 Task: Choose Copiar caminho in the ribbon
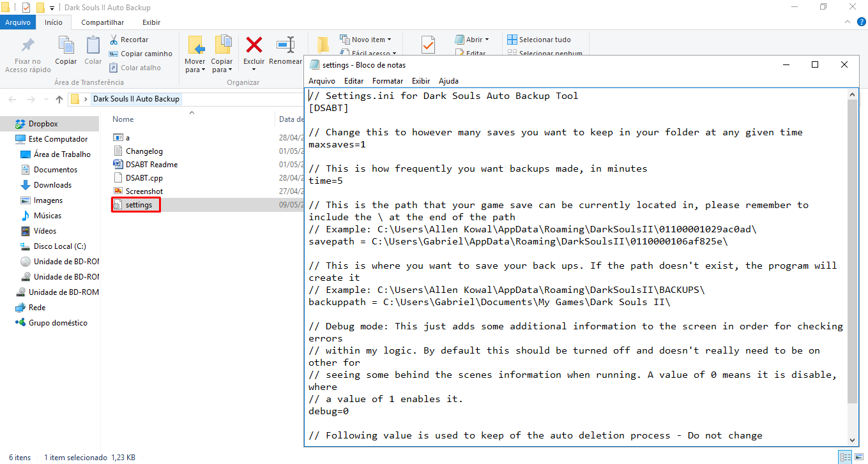pyautogui.click(x=141, y=54)
